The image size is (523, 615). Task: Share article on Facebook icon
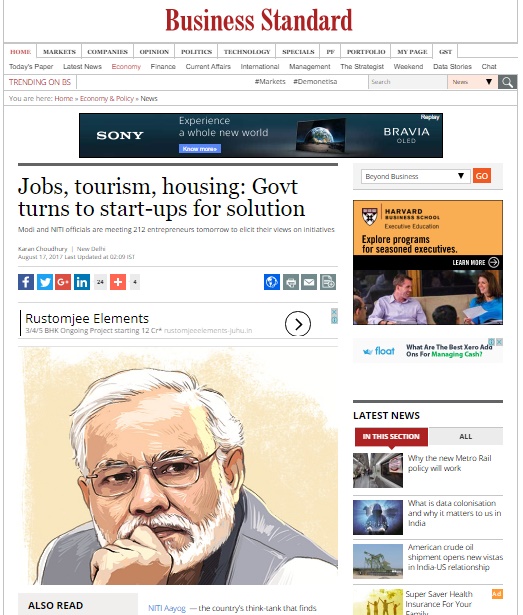[26, 282]
